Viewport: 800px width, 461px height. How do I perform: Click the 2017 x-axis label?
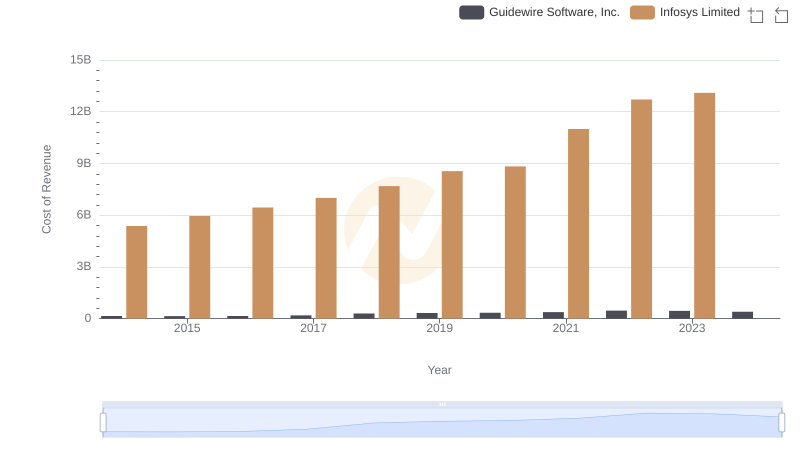[x=313, y=328]
